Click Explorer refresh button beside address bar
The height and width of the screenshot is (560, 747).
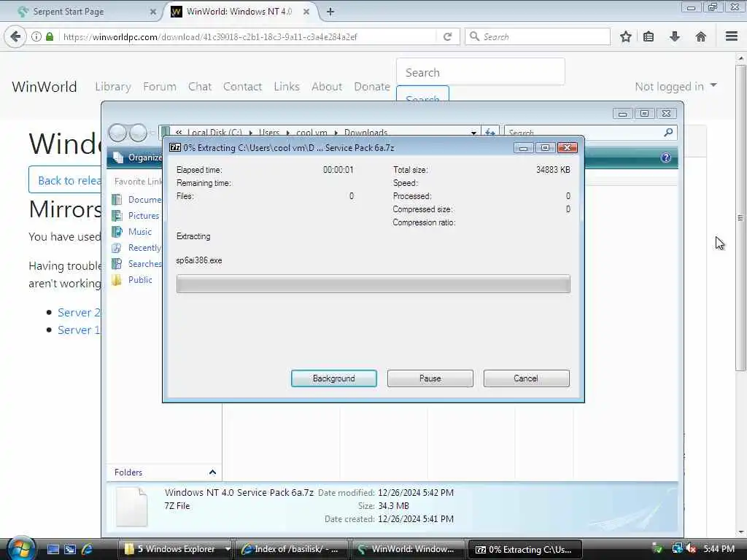tap(489, 132)
